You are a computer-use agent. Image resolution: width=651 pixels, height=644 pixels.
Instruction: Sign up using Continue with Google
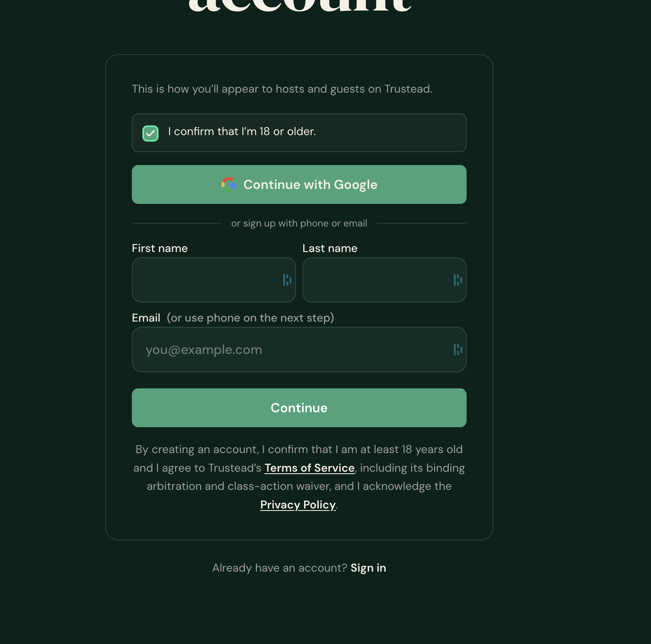299,184
